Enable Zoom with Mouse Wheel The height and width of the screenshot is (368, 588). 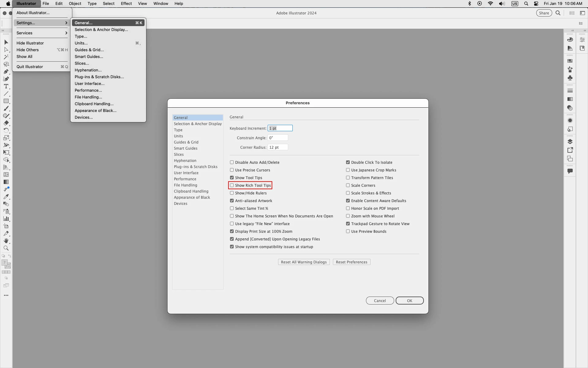[348, 216]
